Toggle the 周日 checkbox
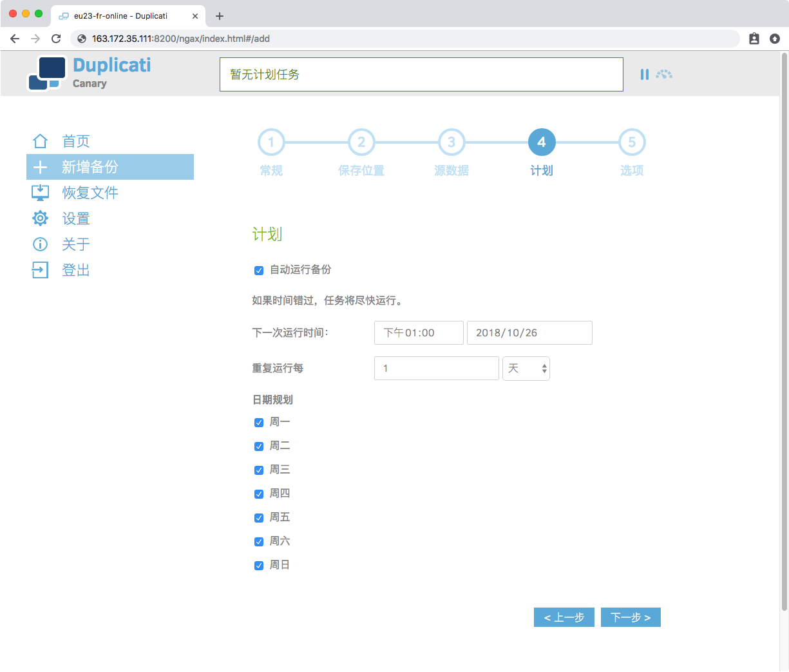789x672 pixels. pos(259,566)
